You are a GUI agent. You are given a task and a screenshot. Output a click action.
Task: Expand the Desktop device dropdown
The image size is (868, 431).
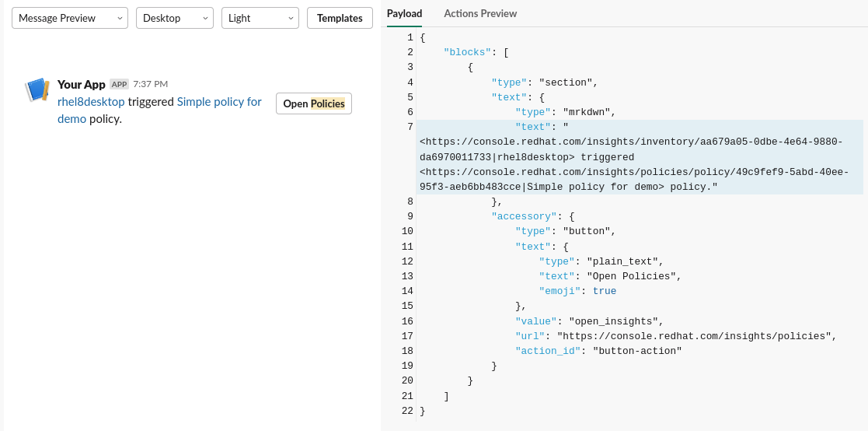pos(174,18)
